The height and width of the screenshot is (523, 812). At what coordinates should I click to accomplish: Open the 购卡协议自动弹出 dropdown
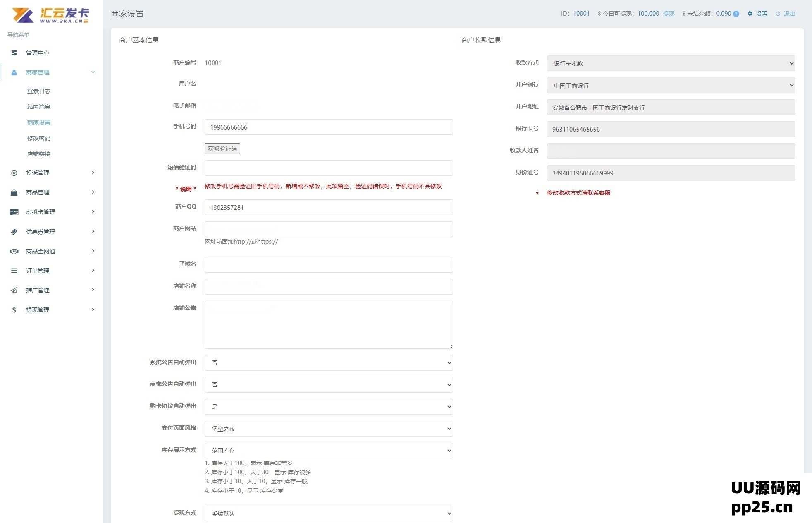329,407
